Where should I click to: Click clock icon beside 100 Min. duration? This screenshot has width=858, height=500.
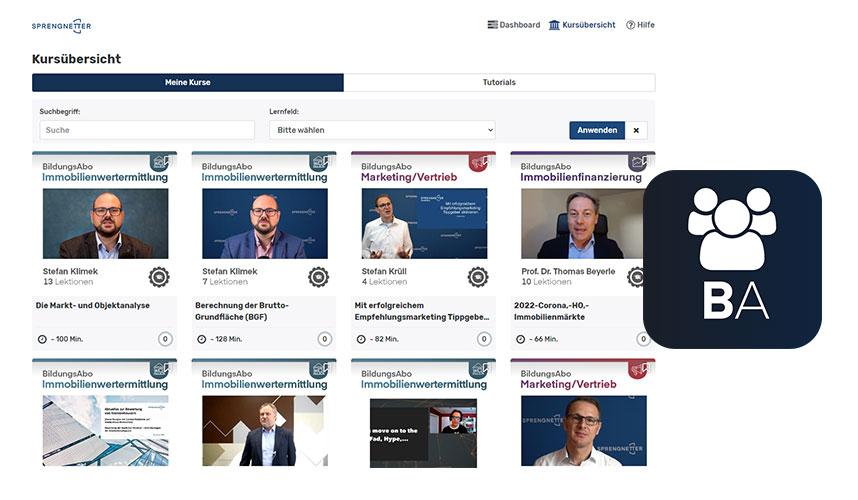click(x=41, y=339)
